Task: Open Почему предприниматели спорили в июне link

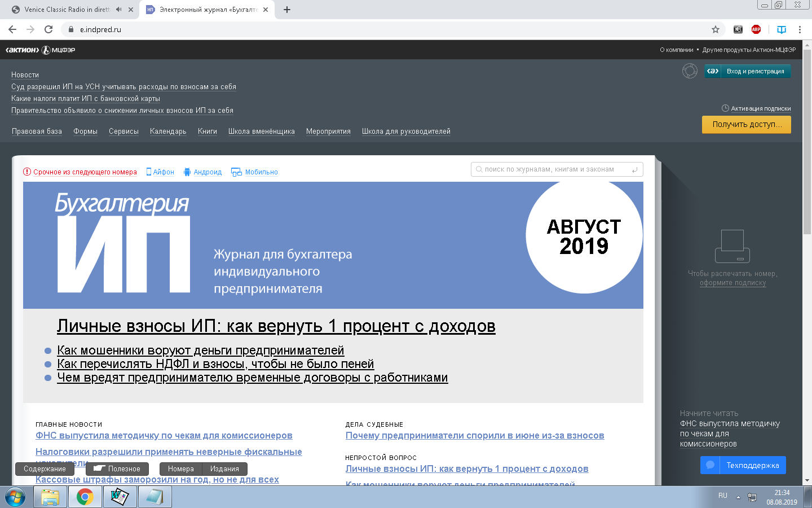Action: pos(475,436)
